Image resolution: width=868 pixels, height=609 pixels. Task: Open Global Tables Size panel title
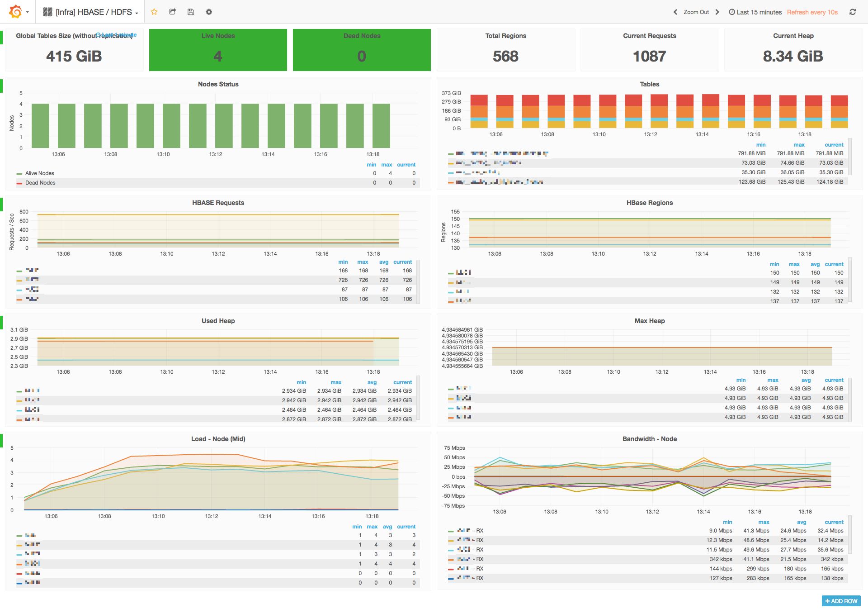[x=74, y=36]
